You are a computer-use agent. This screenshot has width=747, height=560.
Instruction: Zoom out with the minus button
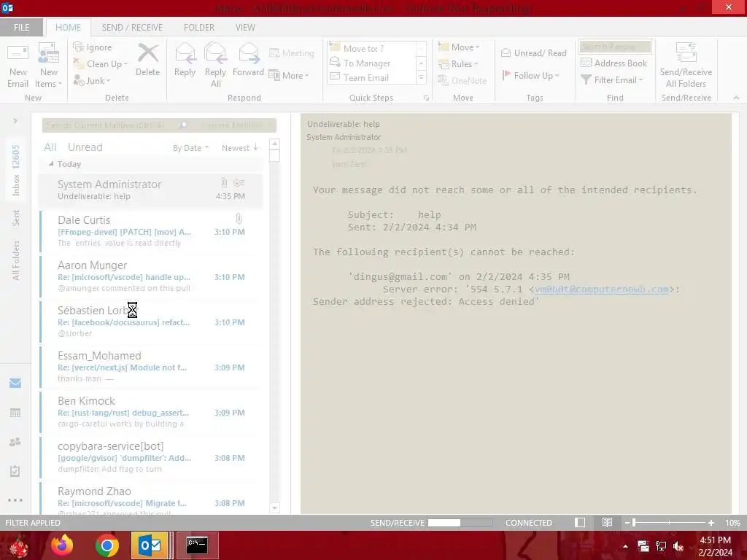pos(627,522)
